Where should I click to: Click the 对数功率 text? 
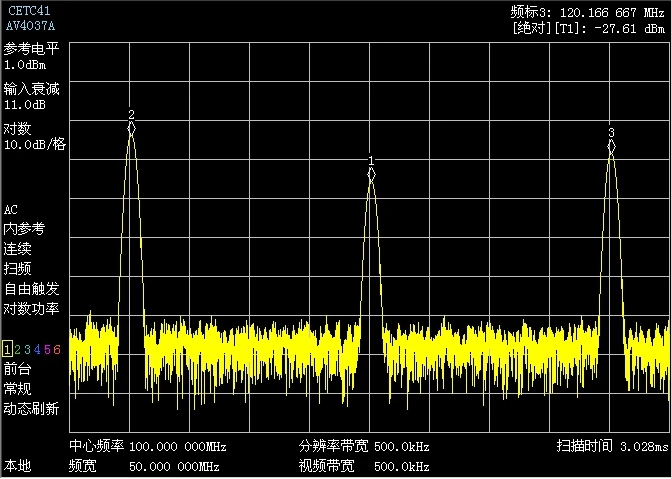point(31,309)
